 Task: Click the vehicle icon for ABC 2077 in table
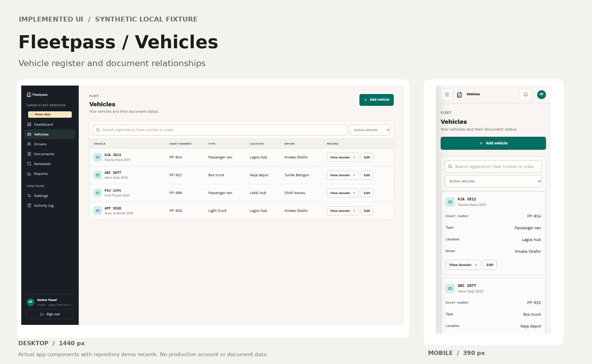tap(98, 175)
